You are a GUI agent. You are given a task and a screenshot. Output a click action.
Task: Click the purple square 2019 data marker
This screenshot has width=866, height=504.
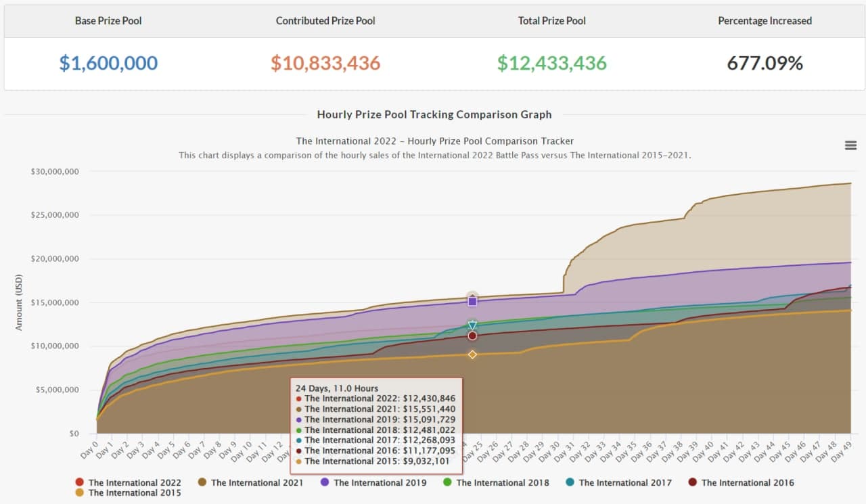472,301
